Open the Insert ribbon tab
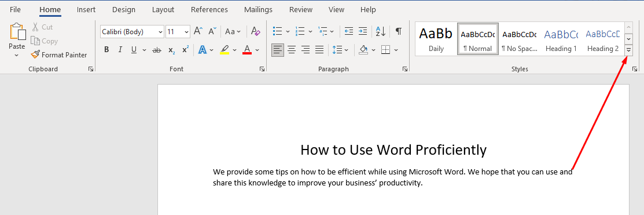The image size is (644, 215). [x=86, y=9]
